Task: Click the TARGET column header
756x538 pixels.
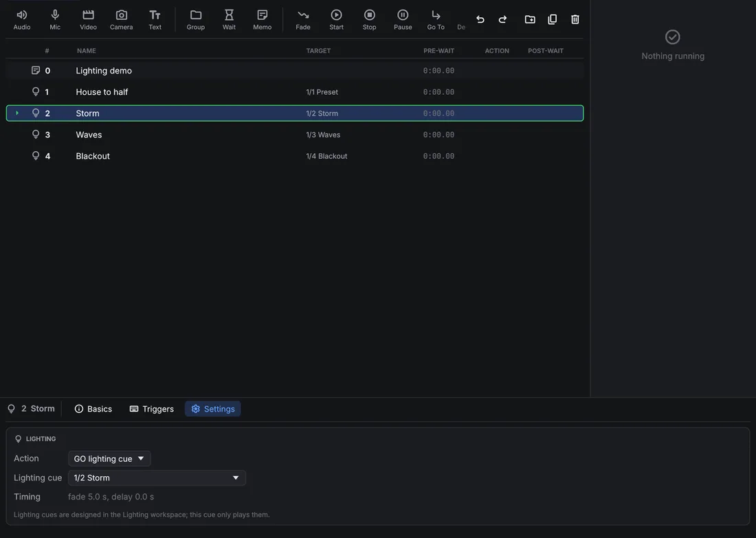Action: coord(318,51)
